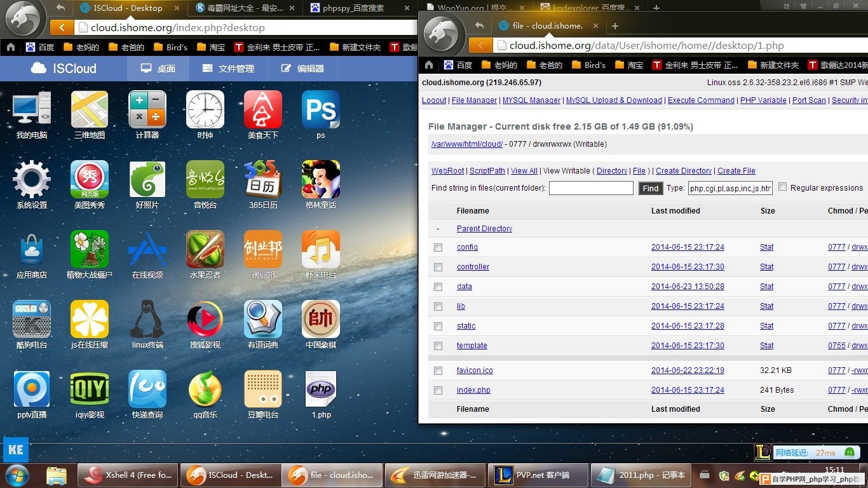This screenshot has width=868, height=488.
Task: Switch to the 文件管理 tab in ISCloud
Action: coord(228,69)
